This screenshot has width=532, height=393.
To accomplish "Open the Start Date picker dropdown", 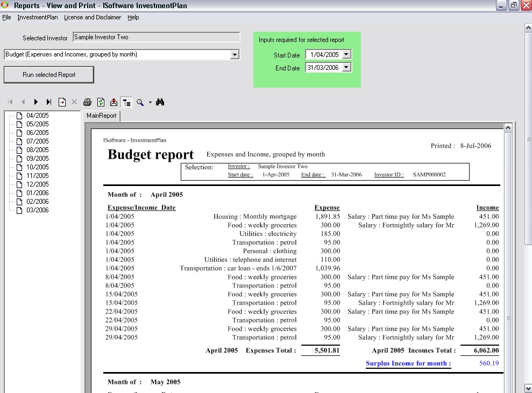I will click(x=346, y=54).
